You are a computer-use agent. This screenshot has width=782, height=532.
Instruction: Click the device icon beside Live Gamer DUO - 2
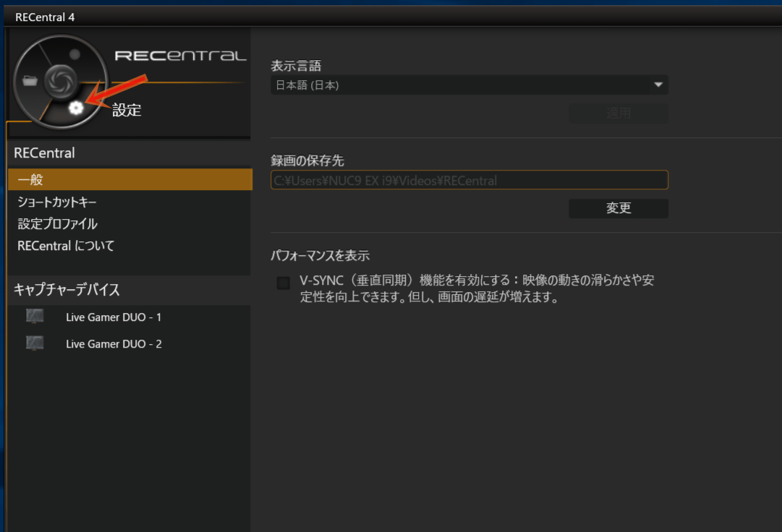35,343
